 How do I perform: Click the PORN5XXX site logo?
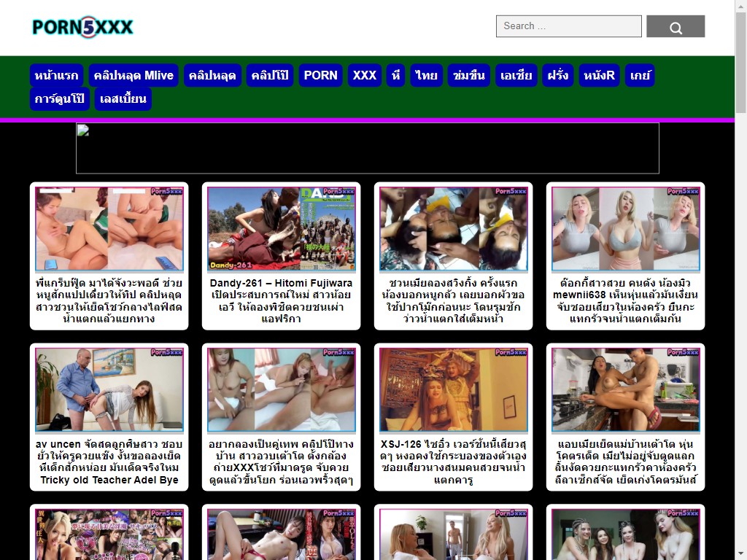(82, 28)
